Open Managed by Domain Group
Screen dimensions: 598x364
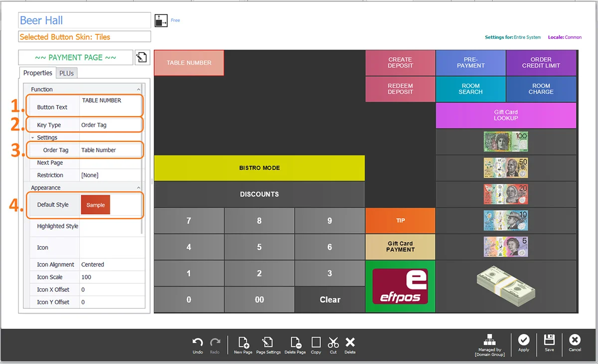[x=489, y=345]
